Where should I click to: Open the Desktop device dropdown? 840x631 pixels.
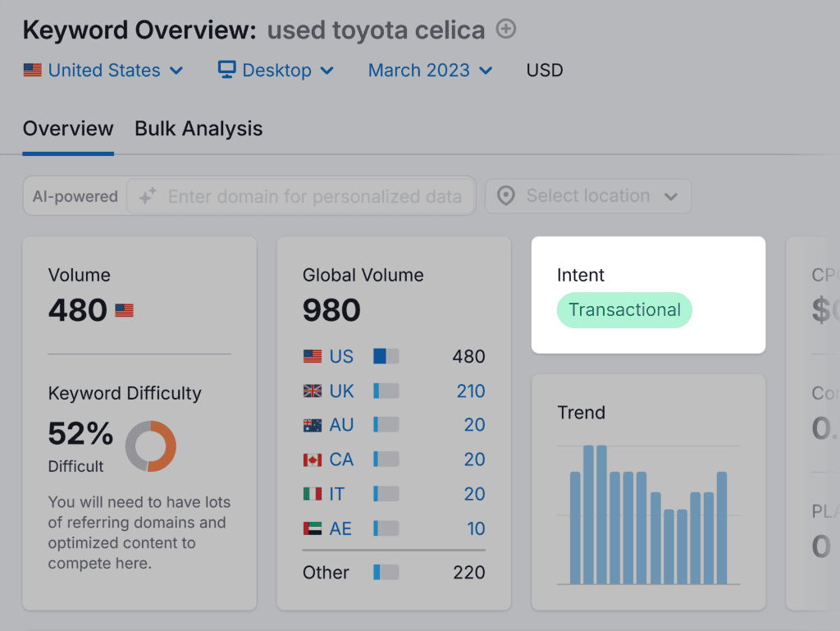[276, 71]
